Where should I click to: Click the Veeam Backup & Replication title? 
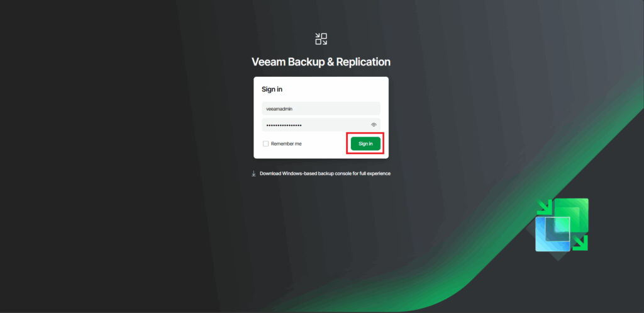(x=321, y=62)
